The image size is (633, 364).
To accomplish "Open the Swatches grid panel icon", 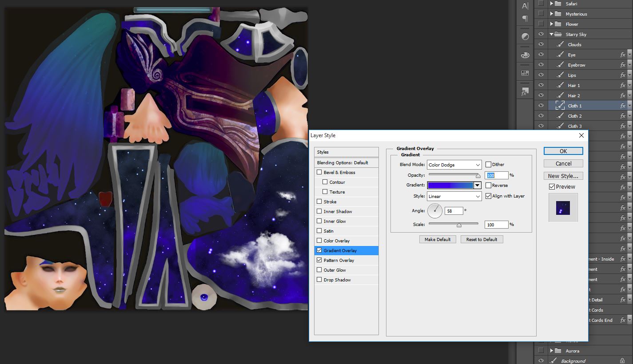I will coord(525,73).
